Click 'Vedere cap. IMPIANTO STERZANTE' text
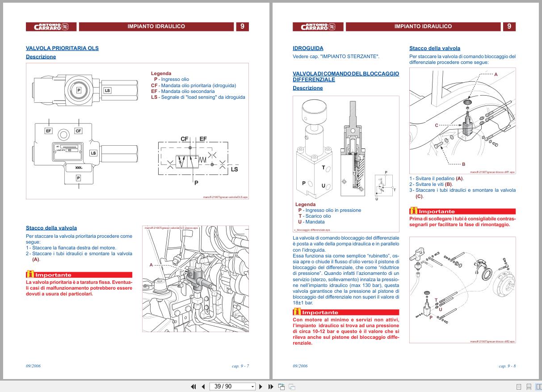 click(336, 57)
